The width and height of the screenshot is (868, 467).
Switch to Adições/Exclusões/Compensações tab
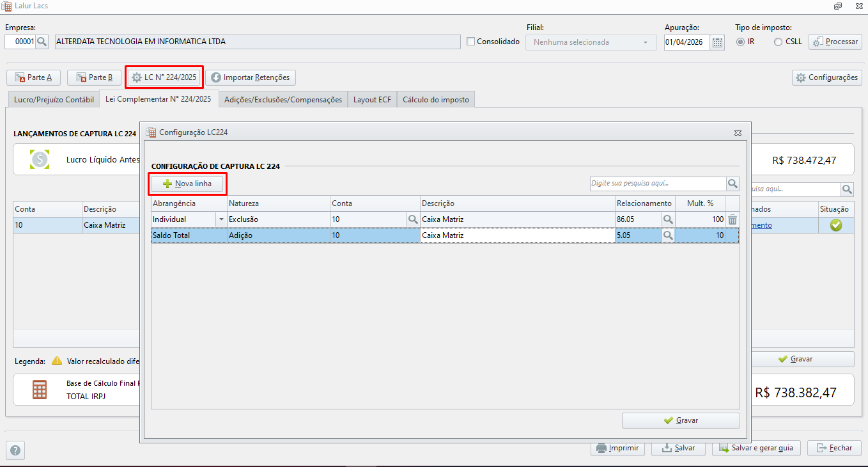click(283, 100)
